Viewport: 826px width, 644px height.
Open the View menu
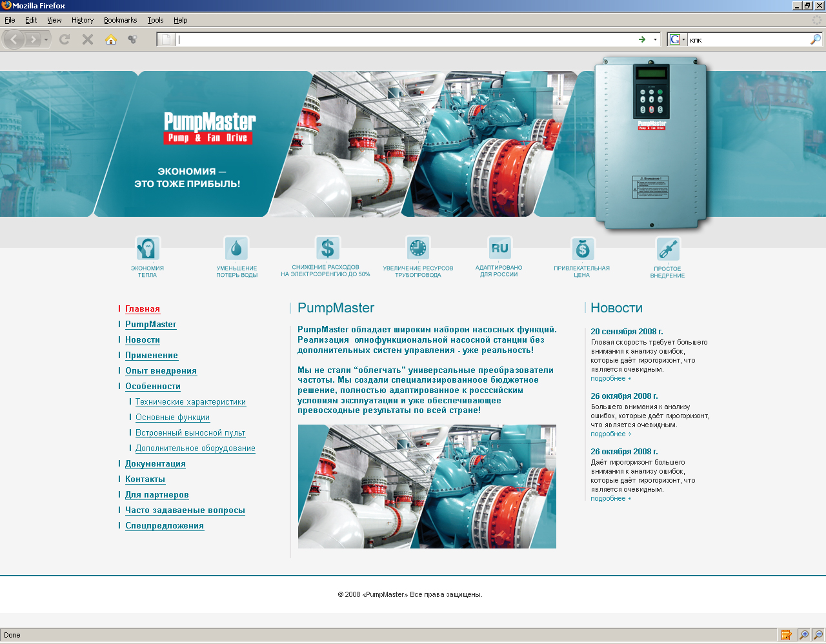54,20
